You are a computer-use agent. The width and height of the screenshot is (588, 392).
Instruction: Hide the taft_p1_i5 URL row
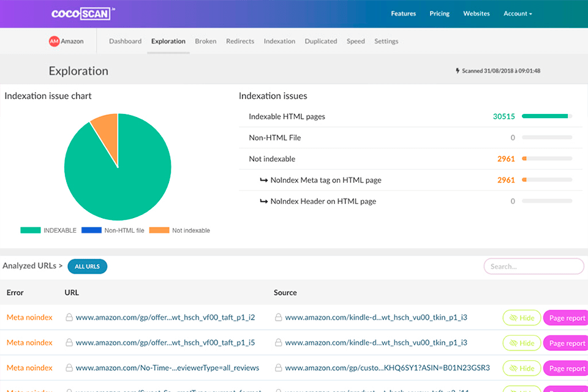pos(522,343)
